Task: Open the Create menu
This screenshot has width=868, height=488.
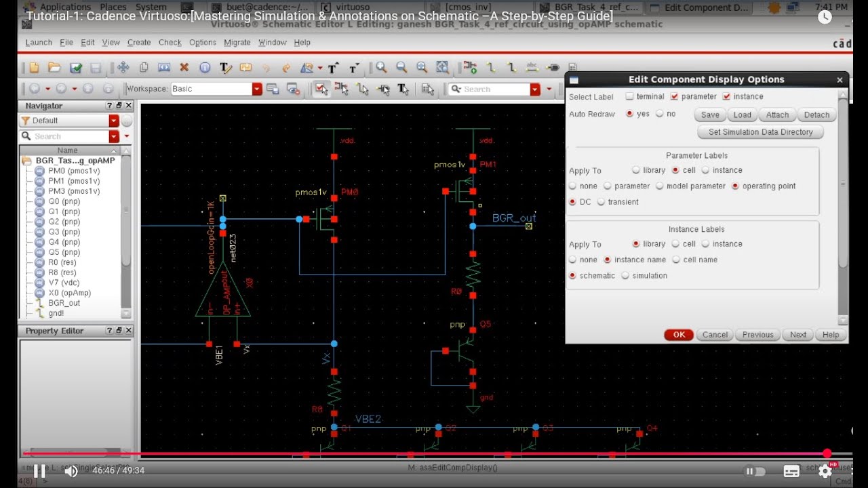Action: 139,42
